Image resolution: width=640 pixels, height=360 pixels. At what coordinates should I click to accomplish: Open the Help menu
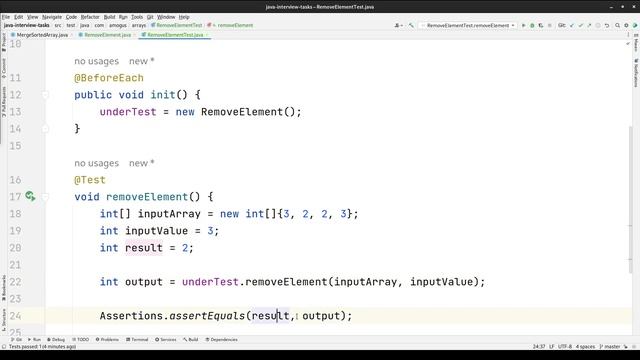click(184, 17)
